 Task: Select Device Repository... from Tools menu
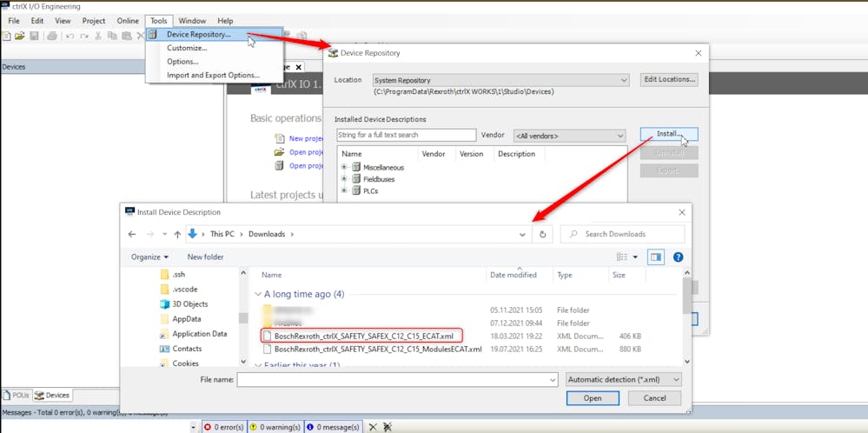[x=215, y=34]
